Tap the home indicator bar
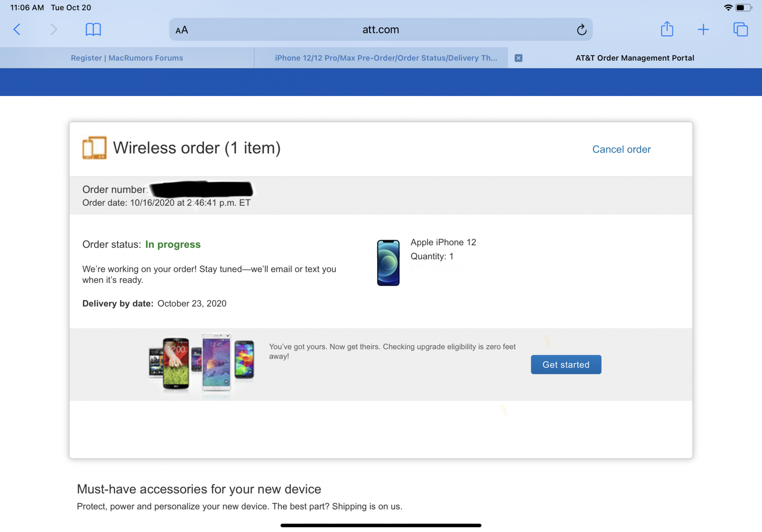 [381, 526]
